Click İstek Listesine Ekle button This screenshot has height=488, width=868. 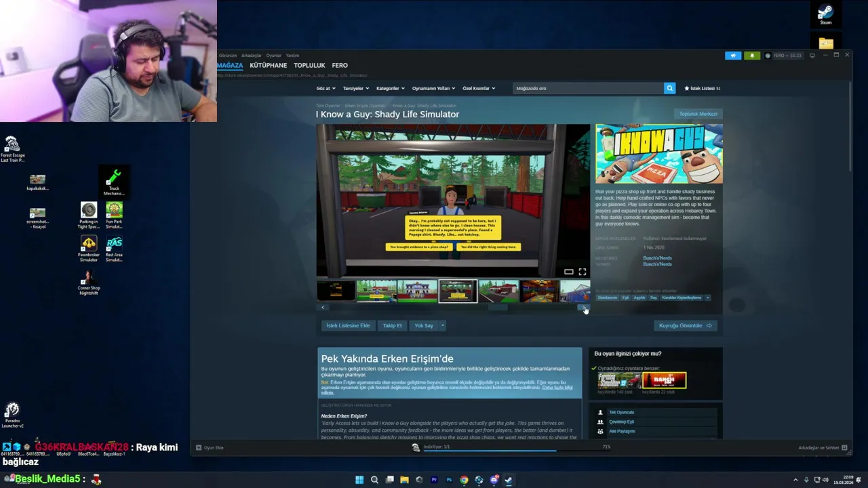coord(348,325)
